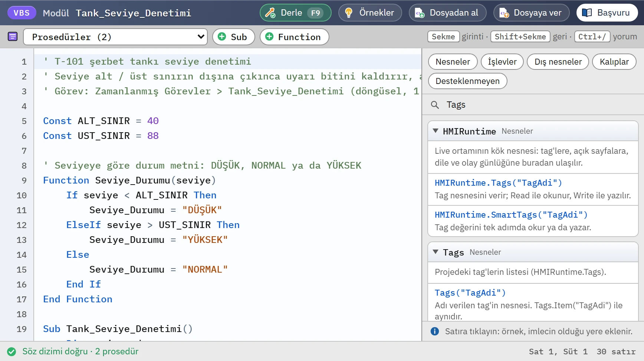This screenshot has height=361, width=644.
Task: Click the magnifier search icon
Action: pyautogui.click(x=435, y=105)
